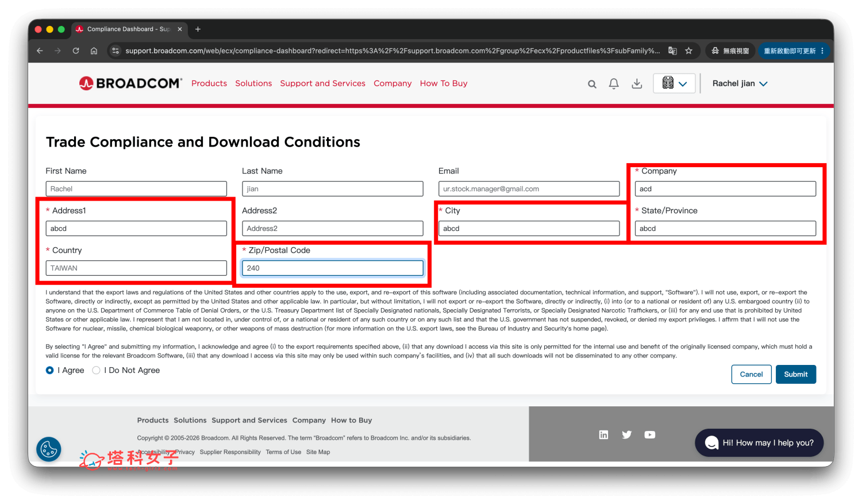Open the cookie settings icon
Screen dimensions: 862x504
pos(49,449)
